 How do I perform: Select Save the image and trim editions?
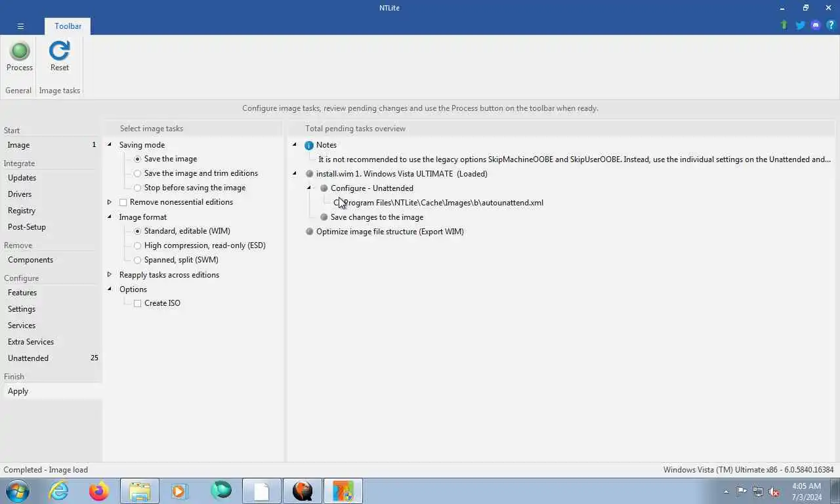coord(137,173)
